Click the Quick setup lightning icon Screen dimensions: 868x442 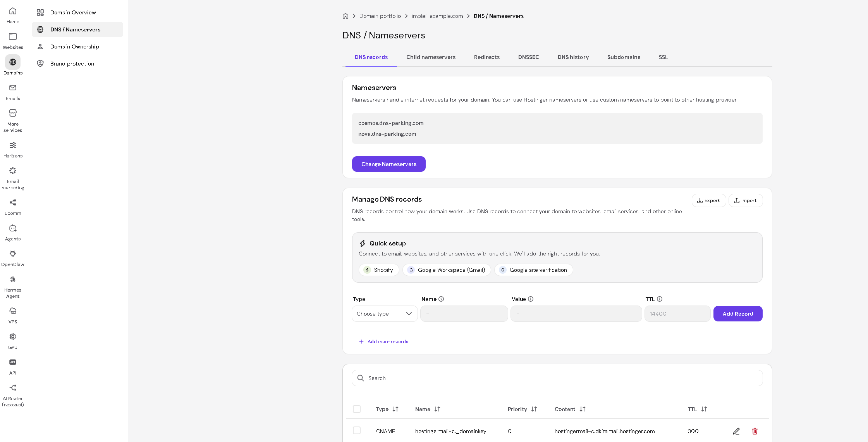363,243
